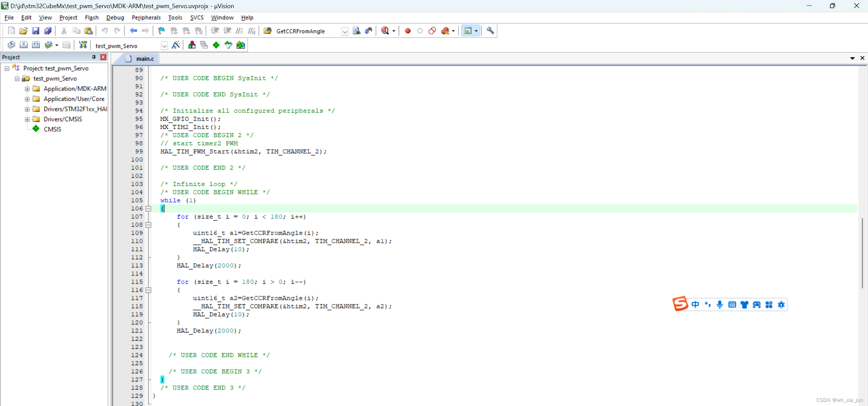868x406 pixels.
Task: Click the editor vertical scrollbar
Action: [862, 253]
